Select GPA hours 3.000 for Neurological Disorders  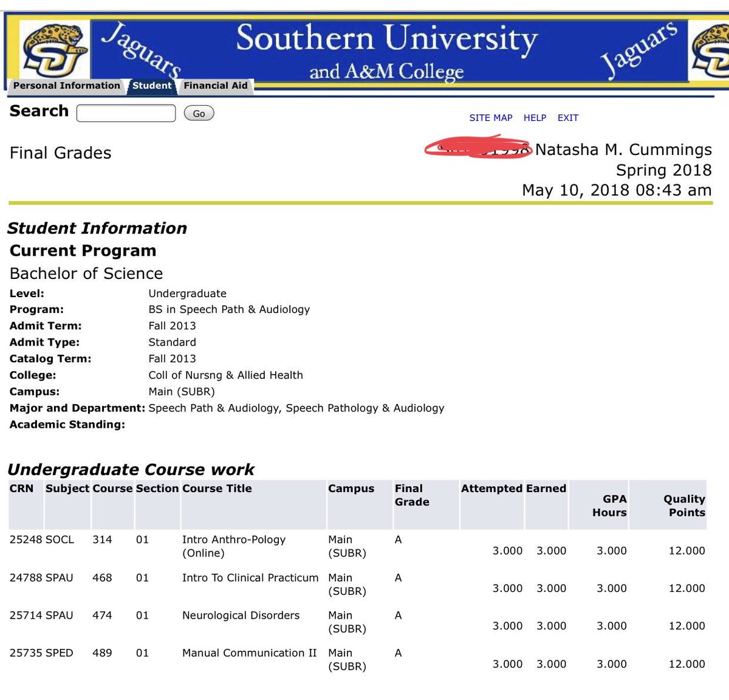(611, 626)
